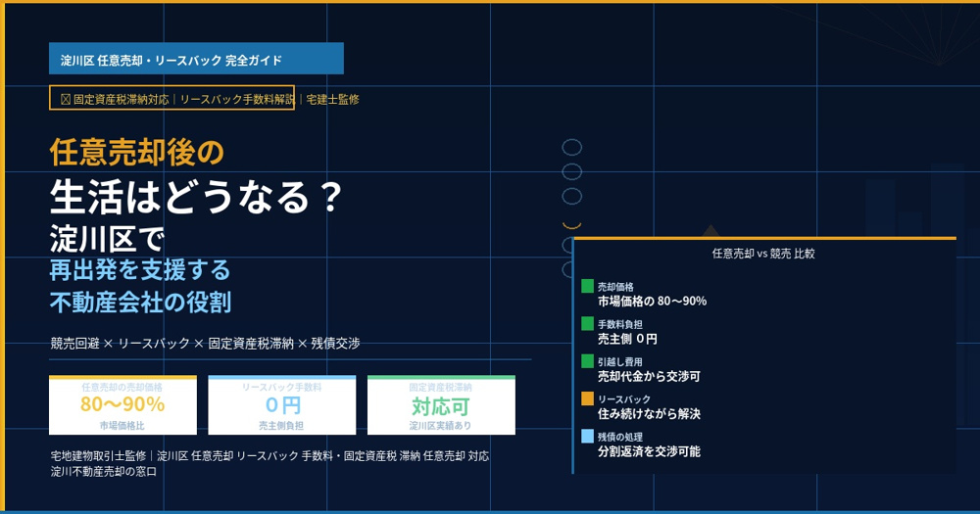Click the 売却価格 row label
Image resolution: width=980 pixels, height=514 pixels.
coord(615,287)
